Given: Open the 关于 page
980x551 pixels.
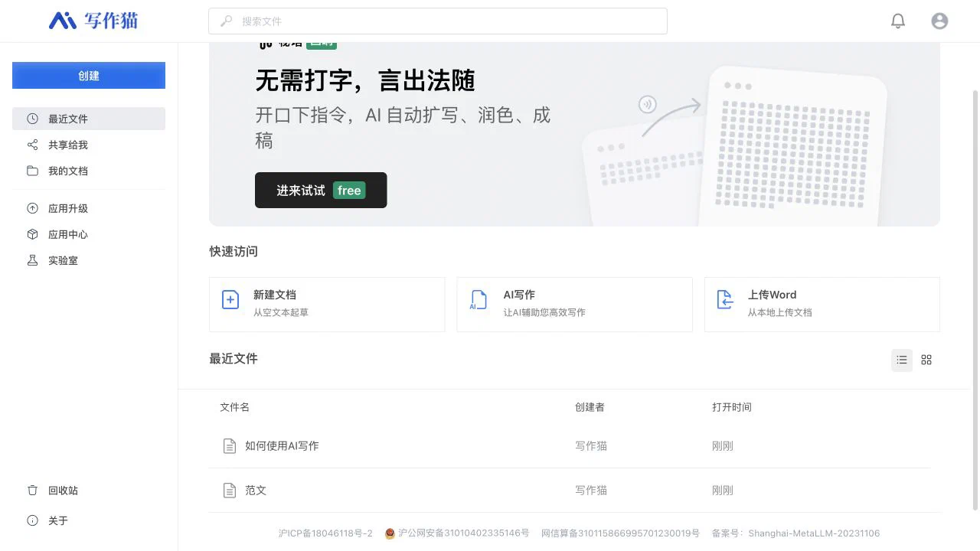Looking at the screenshot, I should click(89, 520).
